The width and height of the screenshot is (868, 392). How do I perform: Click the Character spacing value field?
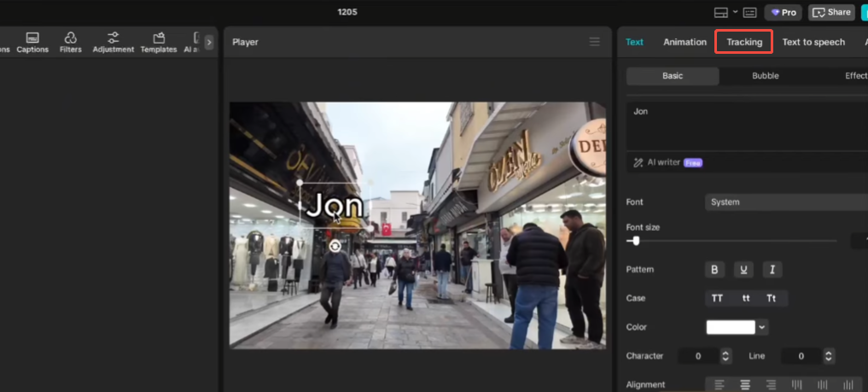click(699, 356)
